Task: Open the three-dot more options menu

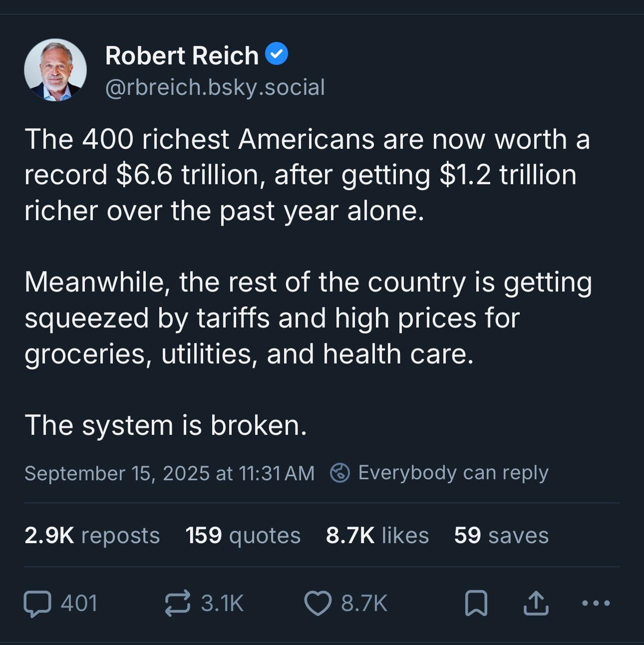Action: click(x=597, y=604)
